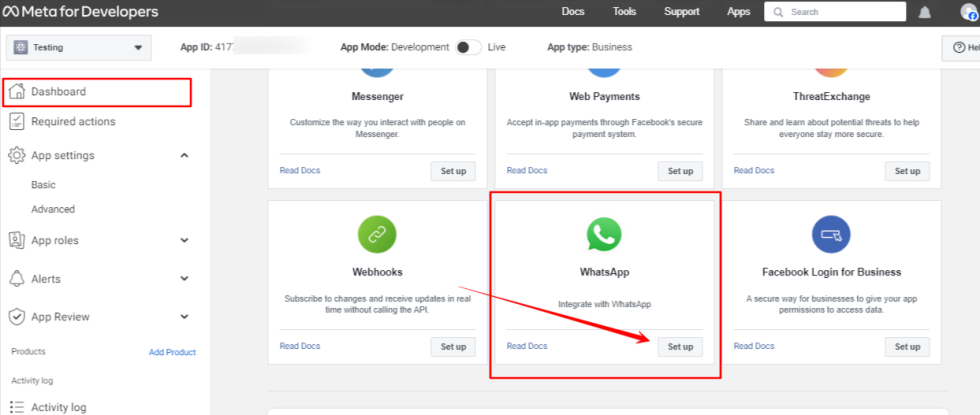Viewport: 980px width, 415px height.
Task: Click into the Search input field
Action: (835, 12)
